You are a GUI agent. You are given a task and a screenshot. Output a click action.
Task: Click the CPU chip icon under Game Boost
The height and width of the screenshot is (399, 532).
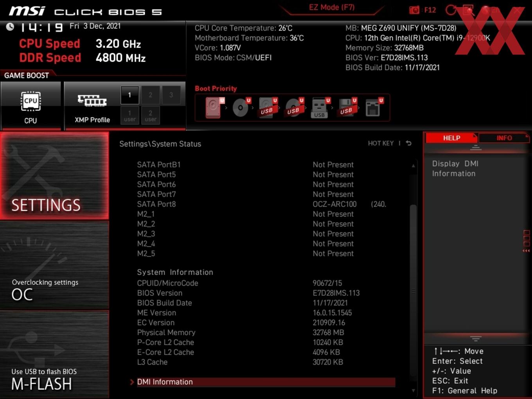[31, 101]
